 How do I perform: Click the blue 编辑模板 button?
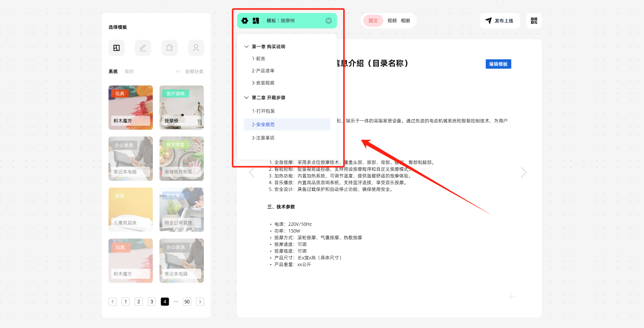coord(498,64)
